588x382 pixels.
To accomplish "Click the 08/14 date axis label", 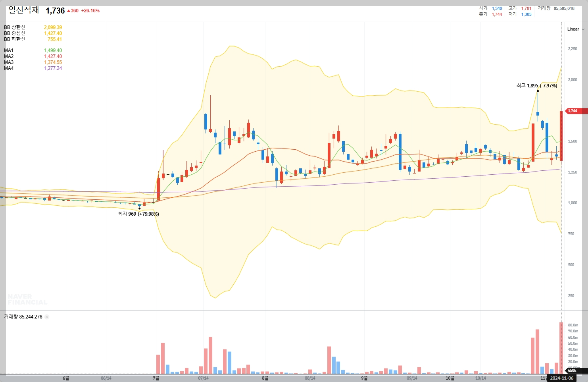I will point(310,378).
